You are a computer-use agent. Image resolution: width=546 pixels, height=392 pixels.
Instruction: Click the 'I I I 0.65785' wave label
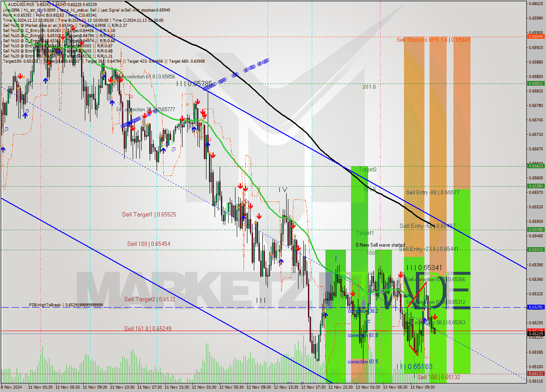(194, 84)
